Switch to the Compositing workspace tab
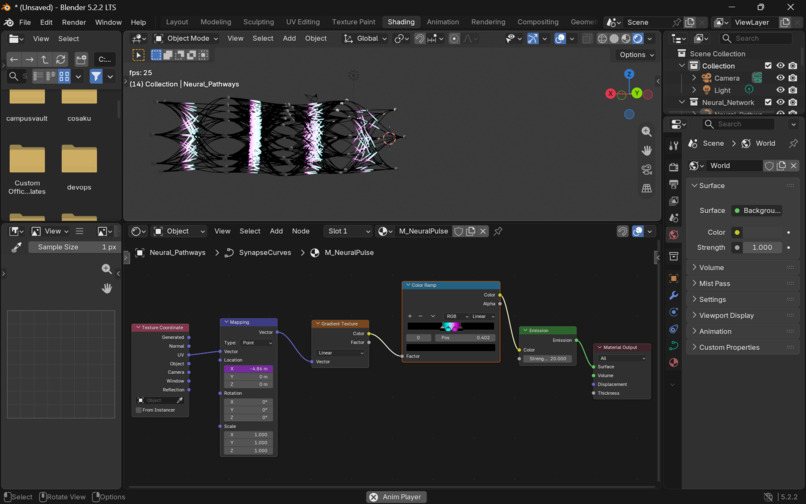The width and height of the screenshot is (806, 504). 538,22
